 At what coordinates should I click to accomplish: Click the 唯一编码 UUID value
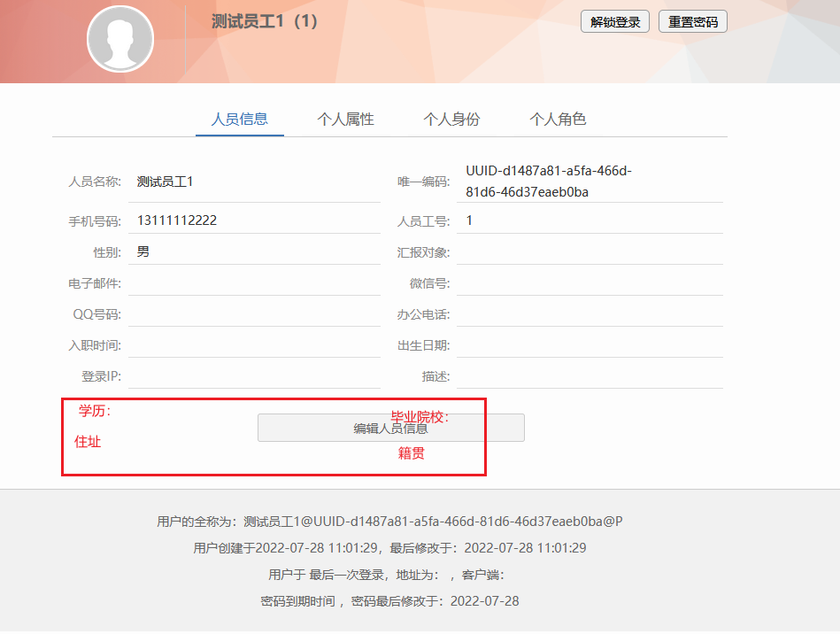click(549, 182)
